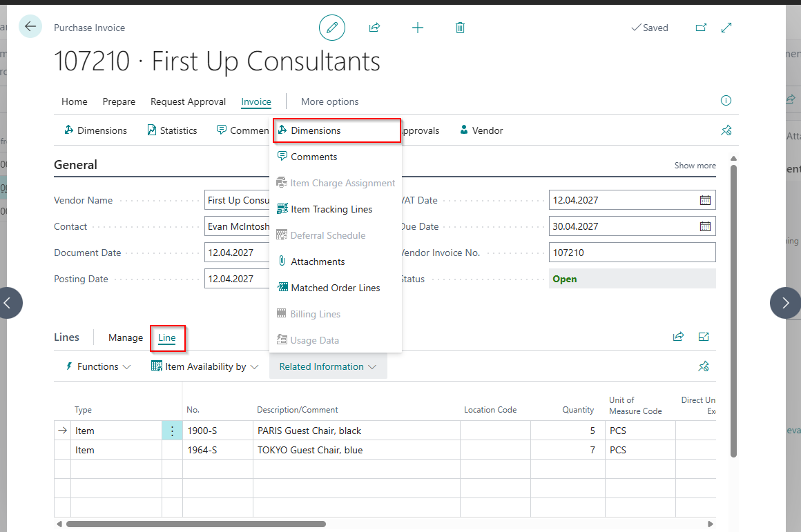Viewport: 801px width, 532px height.
Task: Click the horizontal scrollbar under the lines
Action: [196, 524]
